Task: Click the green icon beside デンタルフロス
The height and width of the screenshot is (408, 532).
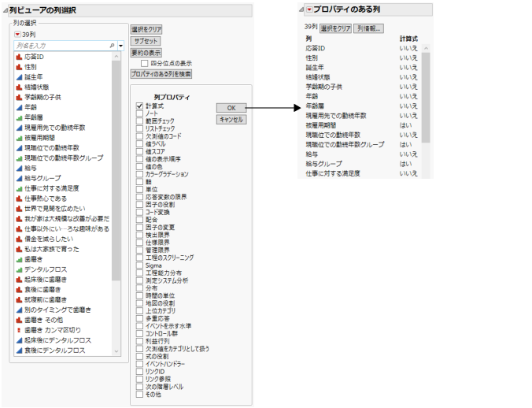Action: tap(20, 269)
